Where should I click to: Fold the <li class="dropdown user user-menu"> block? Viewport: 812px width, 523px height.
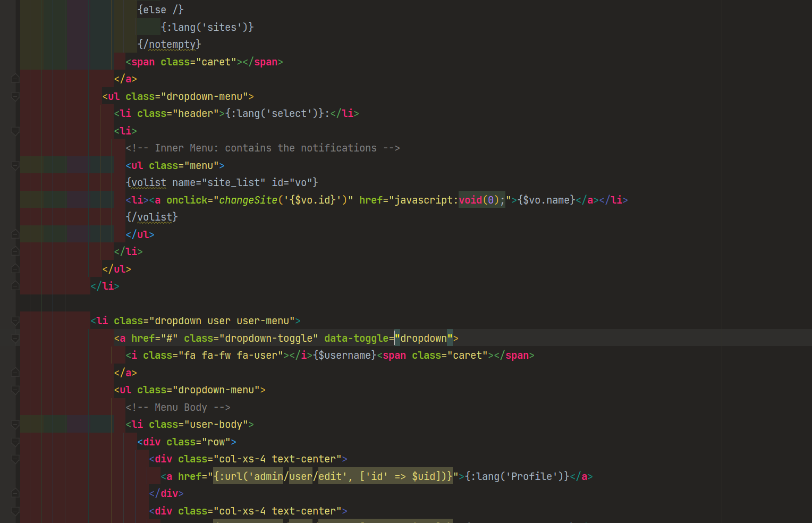[x=15, y=321]
